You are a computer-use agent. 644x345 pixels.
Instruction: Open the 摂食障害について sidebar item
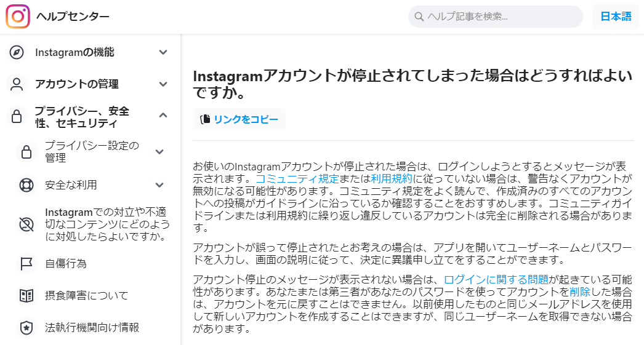coord(87,296)
